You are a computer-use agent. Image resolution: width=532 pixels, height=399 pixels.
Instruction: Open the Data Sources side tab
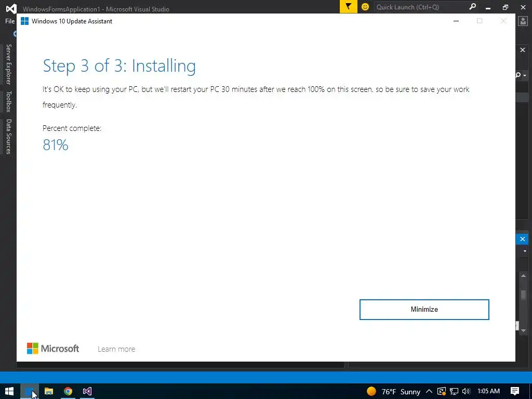[9, 137]
